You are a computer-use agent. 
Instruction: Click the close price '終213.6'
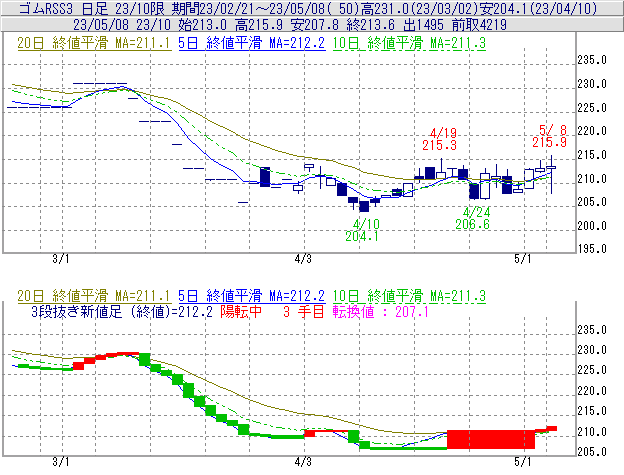[x=370, y=25]
